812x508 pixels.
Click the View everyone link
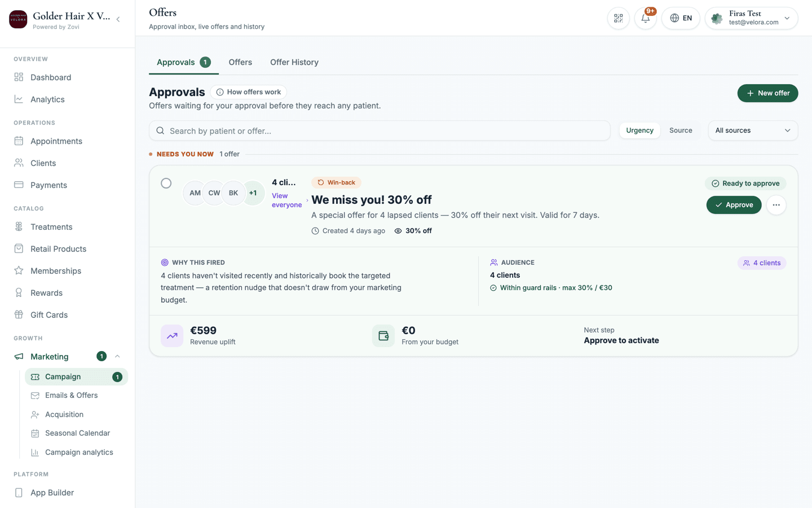[286, 200]
